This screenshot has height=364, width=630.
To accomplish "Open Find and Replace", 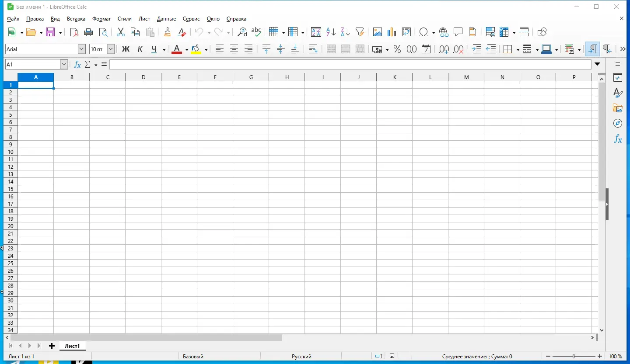I will 242,32.
